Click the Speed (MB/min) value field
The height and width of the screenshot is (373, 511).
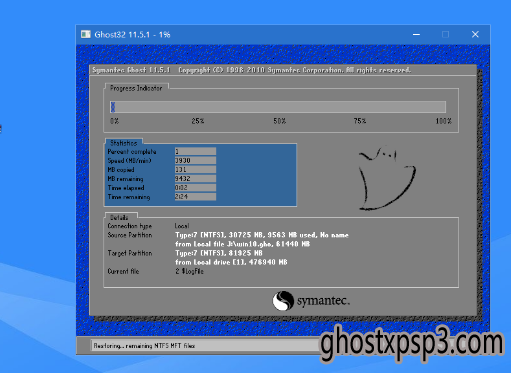pyautogui.click(x=195, y=161)
